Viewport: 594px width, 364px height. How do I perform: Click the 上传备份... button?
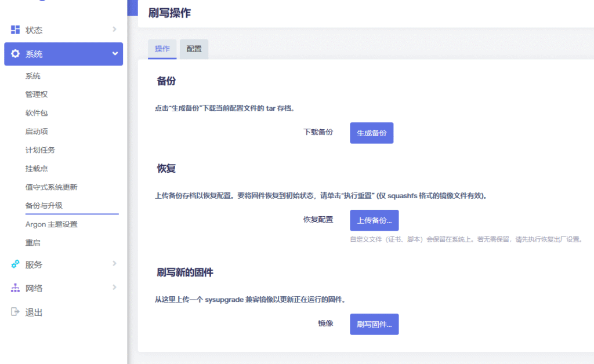(x=374, y=220)
